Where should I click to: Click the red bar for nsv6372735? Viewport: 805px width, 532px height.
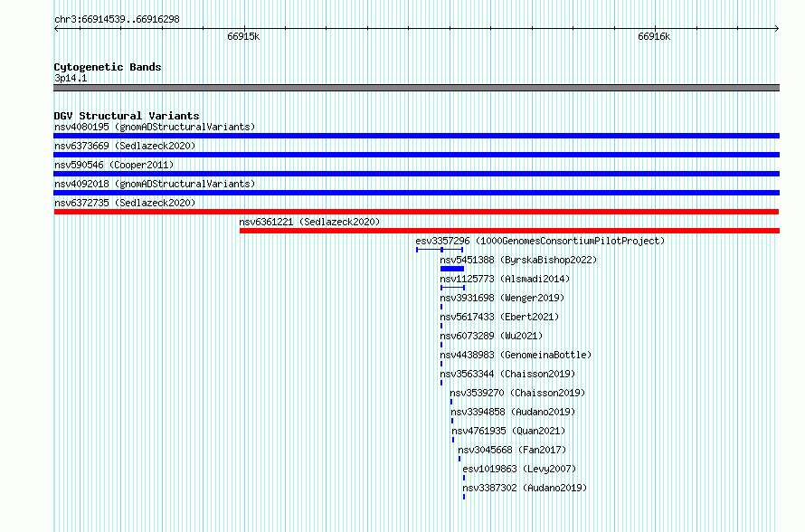(416, 212)
